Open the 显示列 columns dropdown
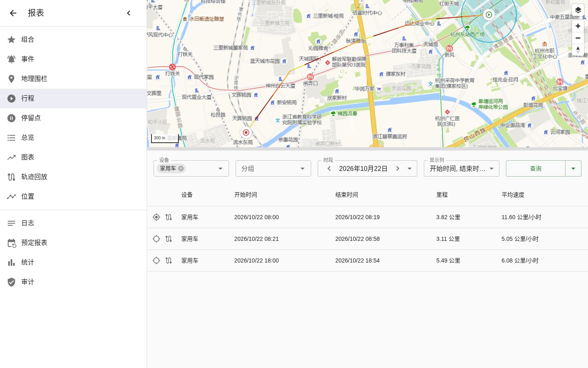Screen dimensions: 588x368 (461, 168)
